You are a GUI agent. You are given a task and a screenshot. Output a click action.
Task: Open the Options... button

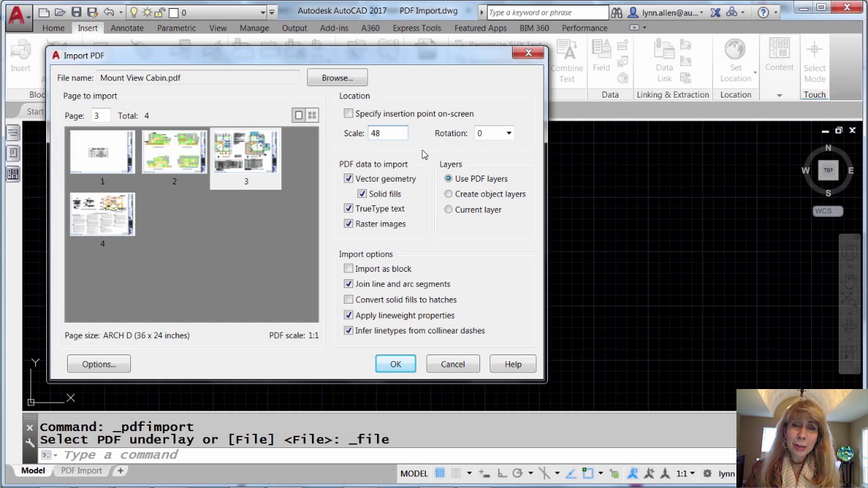coord(99,364)
